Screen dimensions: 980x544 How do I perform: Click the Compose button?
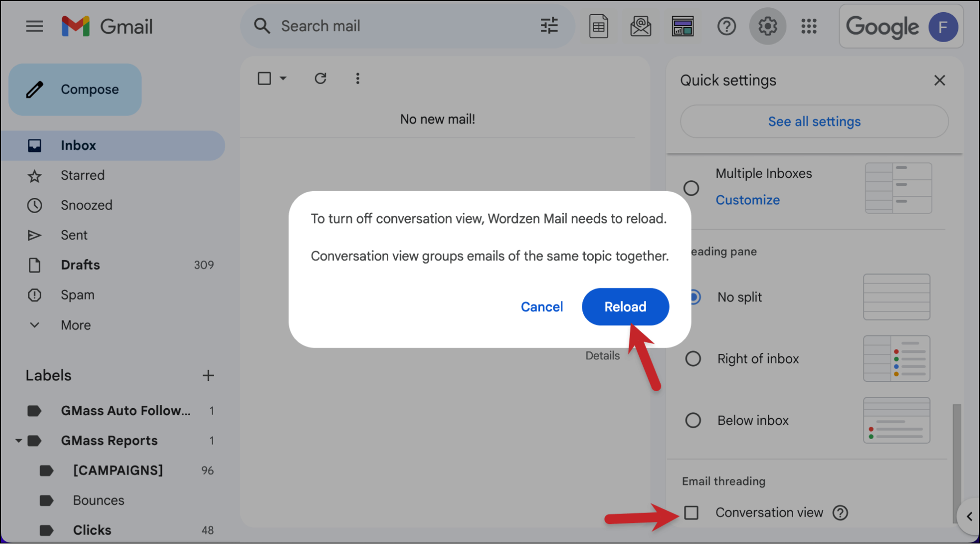[x=75, y=90]
